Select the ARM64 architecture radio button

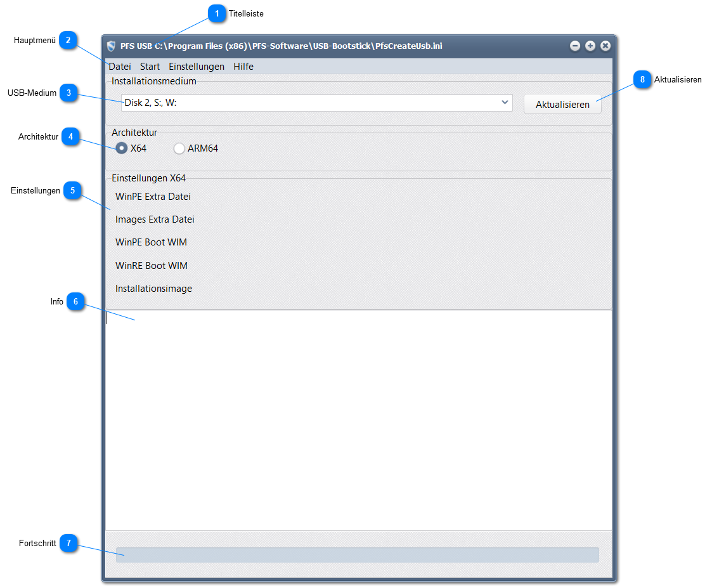coord(179,148)
